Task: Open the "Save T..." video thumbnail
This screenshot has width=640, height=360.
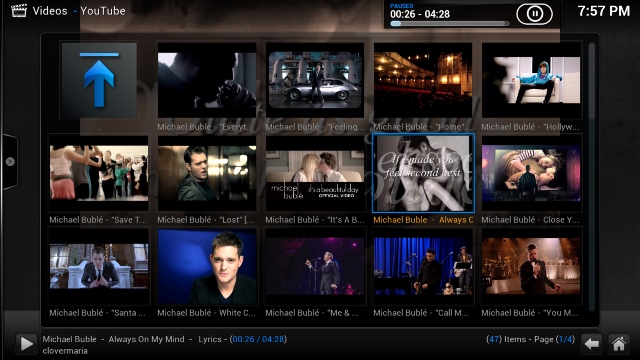Action: [99, 173]
